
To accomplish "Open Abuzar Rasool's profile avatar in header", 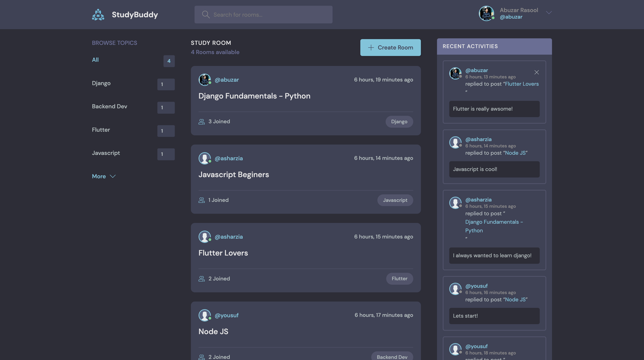I will pos(486,13).
